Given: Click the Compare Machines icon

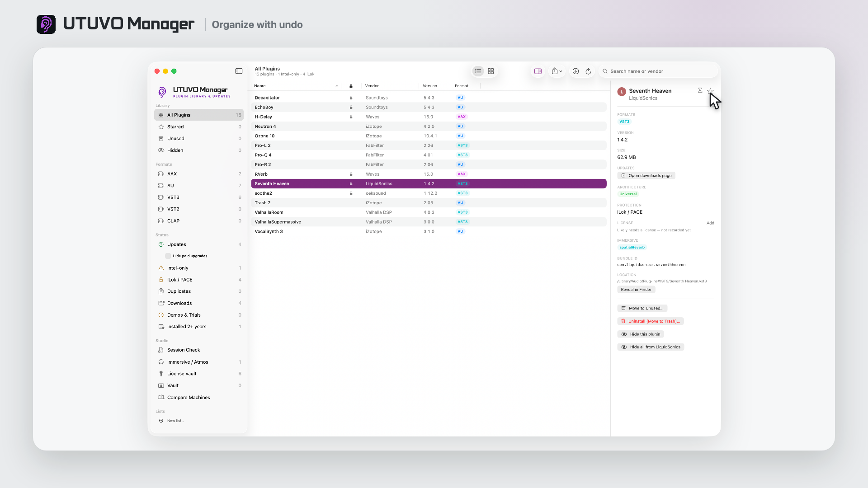Looking at the screenshot, I should coord(161,397).
